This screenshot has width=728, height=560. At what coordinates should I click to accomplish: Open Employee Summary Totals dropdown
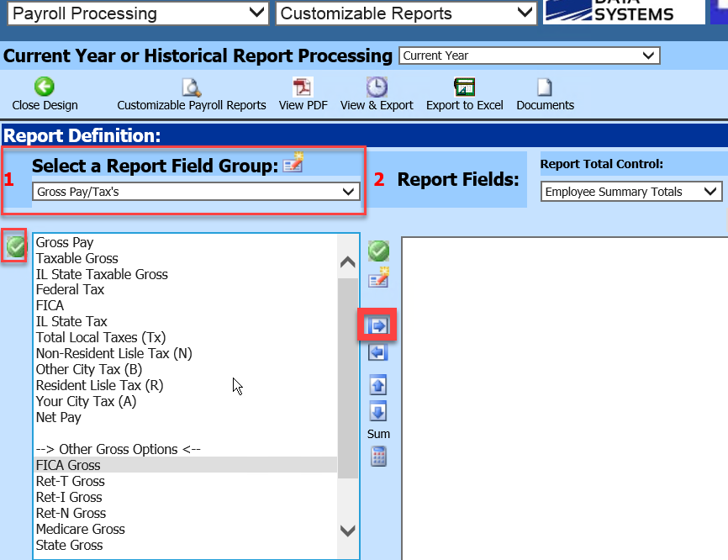point(630,192)
